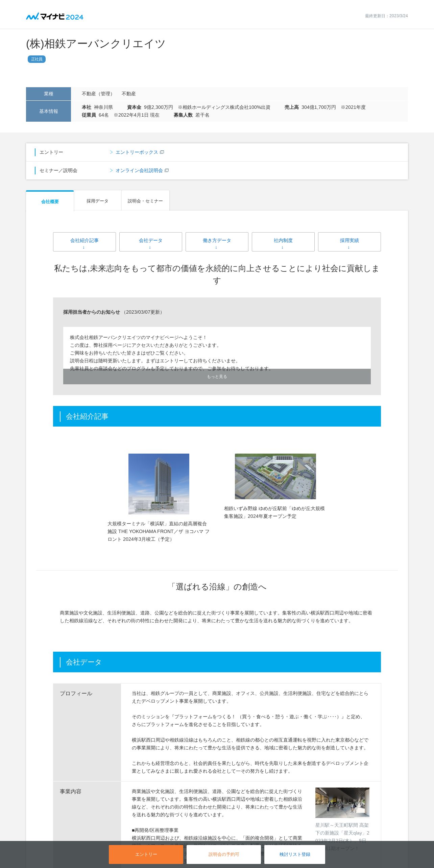Expand notice with もっと見る
This screenshot has height=868, width=434.
pos(217,377)
